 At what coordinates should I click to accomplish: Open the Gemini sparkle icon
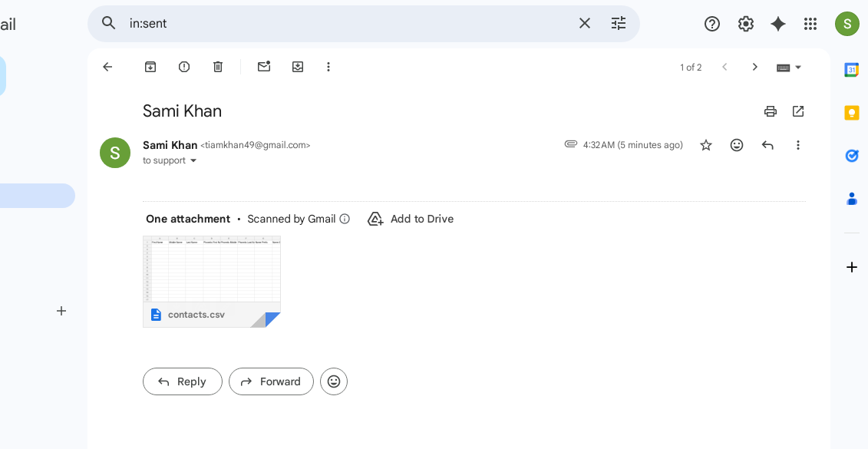[777, 24]
